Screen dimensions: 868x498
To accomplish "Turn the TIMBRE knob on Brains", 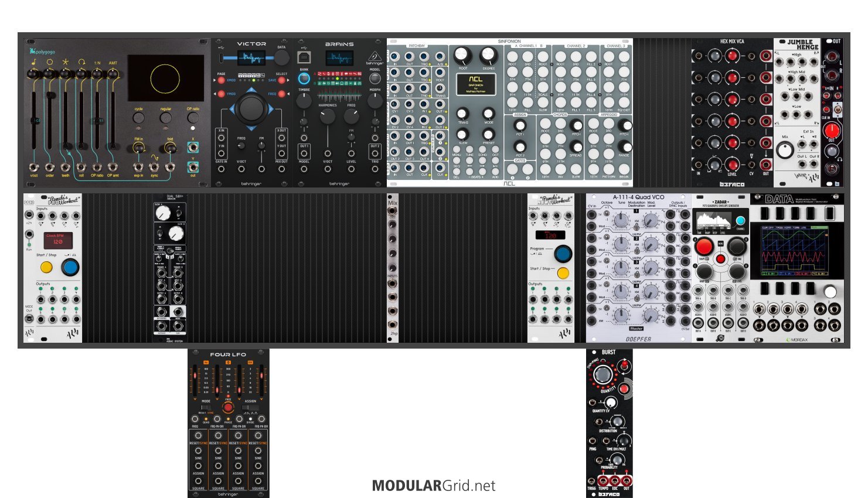I will [304, 100].
